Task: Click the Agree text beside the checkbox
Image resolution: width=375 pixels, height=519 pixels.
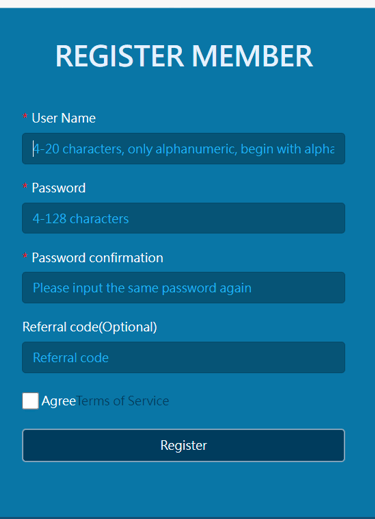Action: (x=59, y=401)
